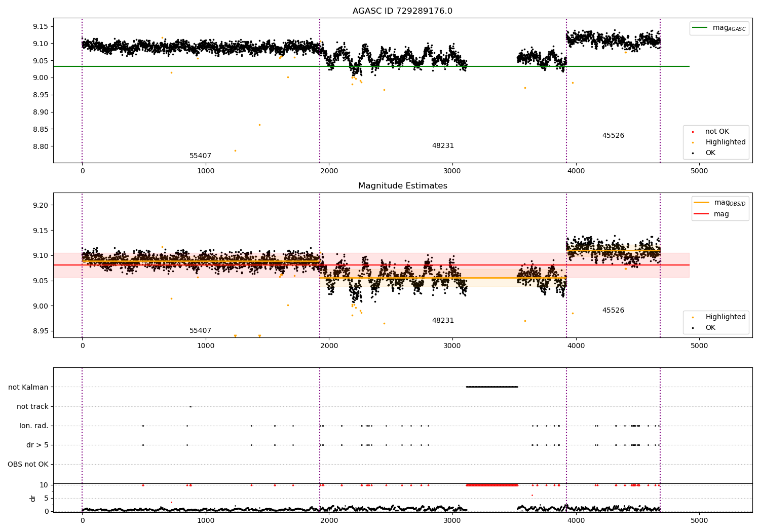This screenshot has width=760, height=532.
Task: Click the red 'mag' legend line sample in middle plot
Action: (x=702, y=214)
